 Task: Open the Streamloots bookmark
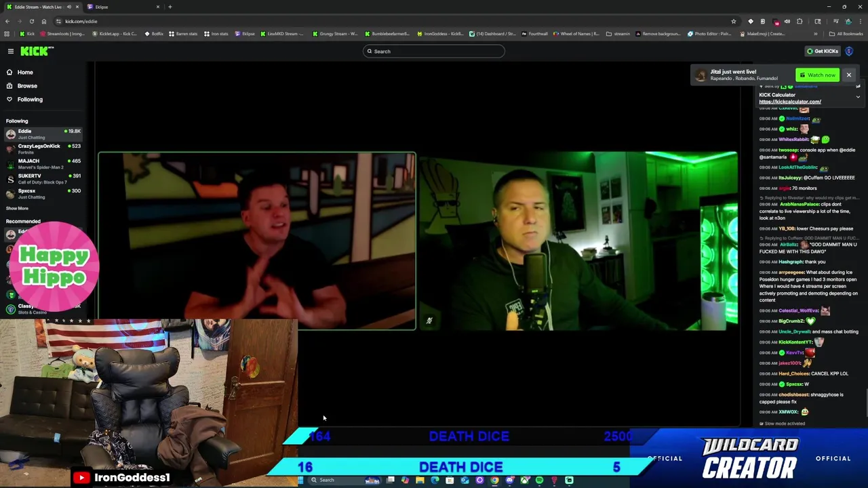pyautogui.click(x=62, y=33)
